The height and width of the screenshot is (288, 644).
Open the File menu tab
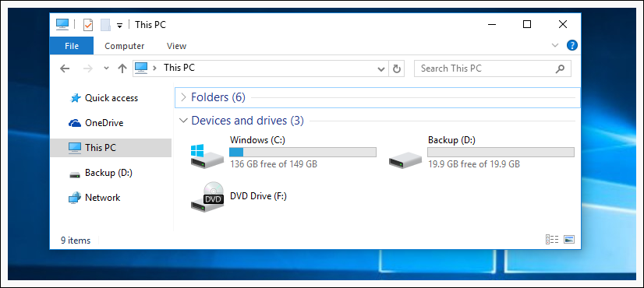click(72, 46)
